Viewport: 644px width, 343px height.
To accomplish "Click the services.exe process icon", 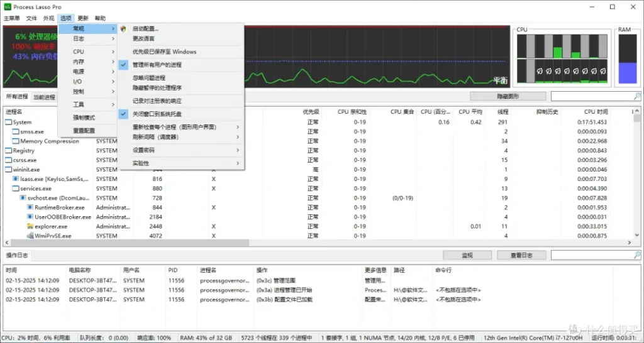I will pyautogui.click(x=16, y=188).
